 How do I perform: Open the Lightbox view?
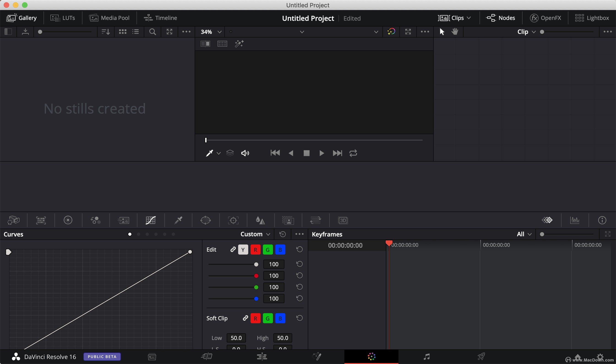(592, 18)
